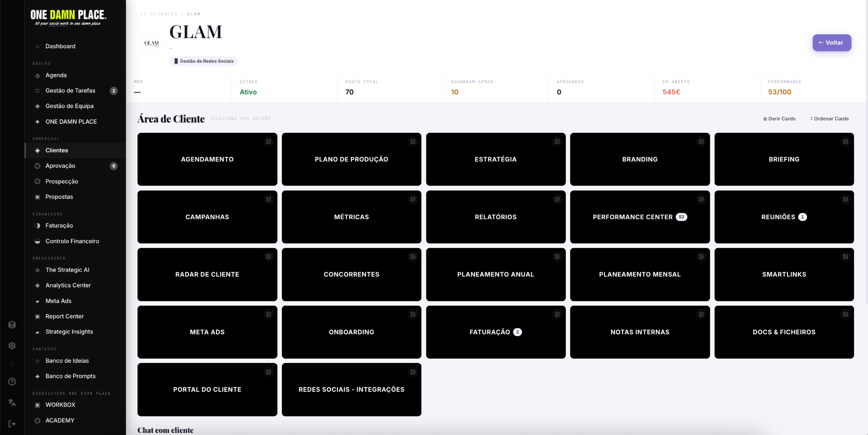Open the PLANO DE PRODUÇÃO card

(x=351, y=159)
